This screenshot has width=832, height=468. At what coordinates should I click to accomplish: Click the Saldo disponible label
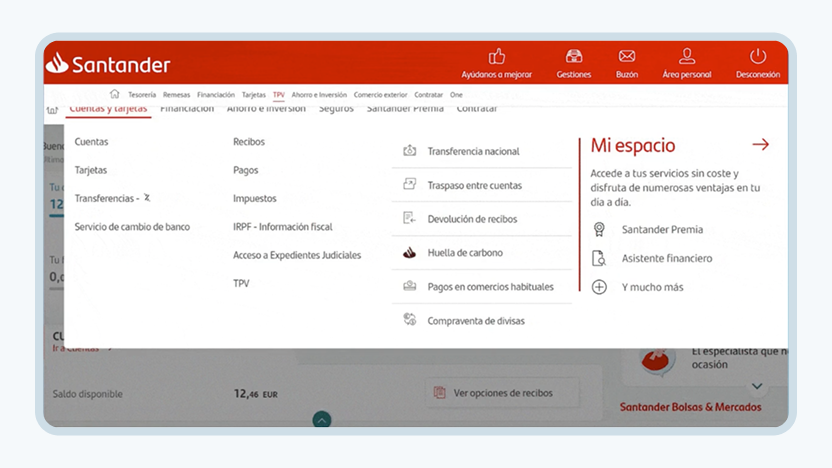pos(88,394)
